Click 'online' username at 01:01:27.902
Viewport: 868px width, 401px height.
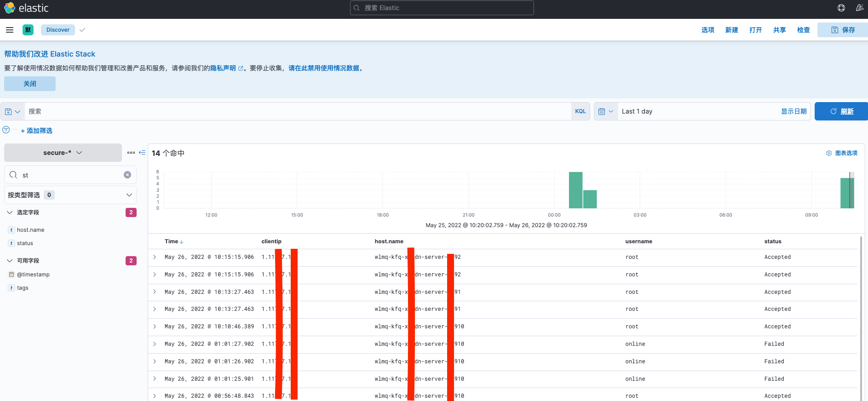pos(635,344)
